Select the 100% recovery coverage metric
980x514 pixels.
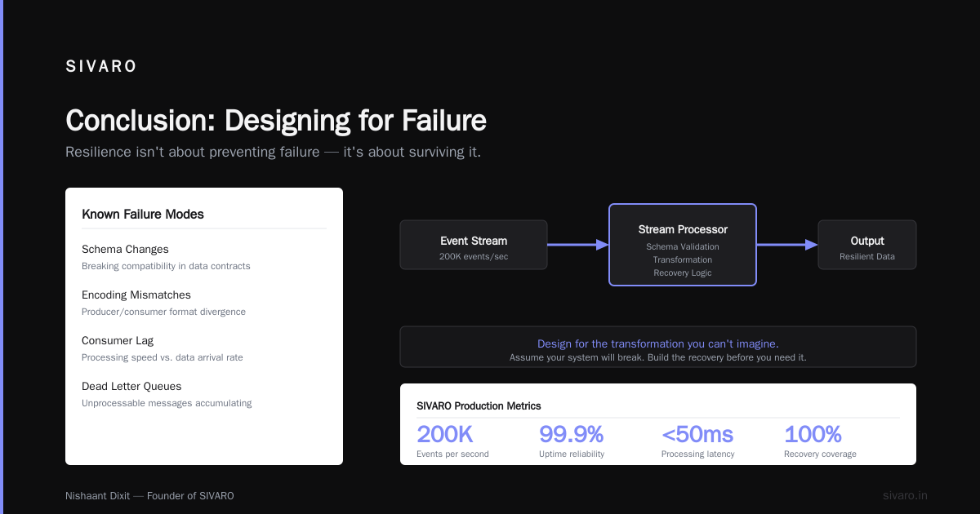tap(820, 441)
